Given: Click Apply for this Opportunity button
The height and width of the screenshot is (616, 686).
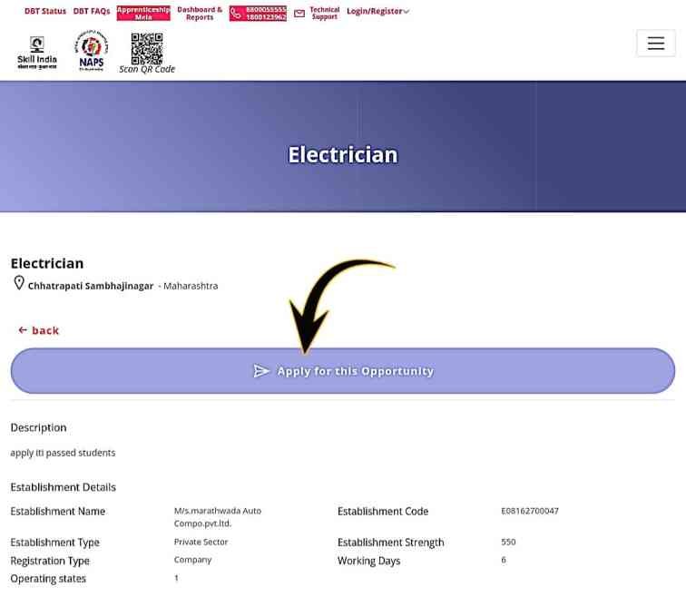Looking at the screenshot, I should point(343,371).
